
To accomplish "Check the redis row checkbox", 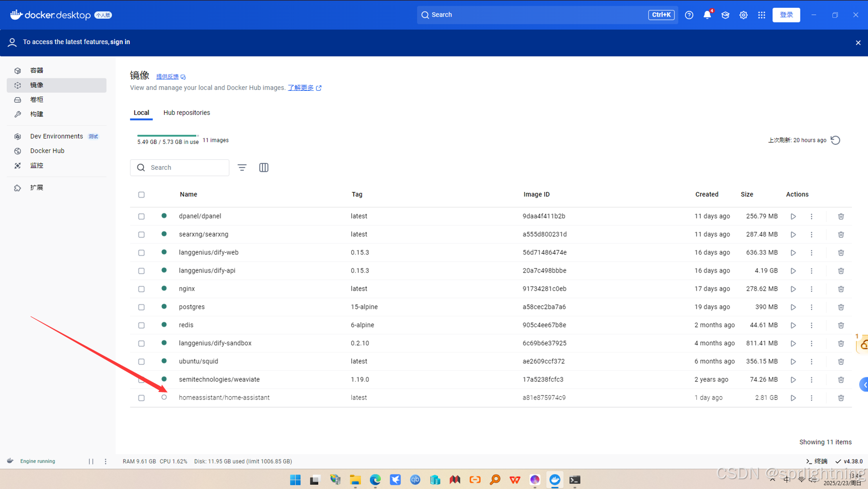I will (x=141, y=325).
